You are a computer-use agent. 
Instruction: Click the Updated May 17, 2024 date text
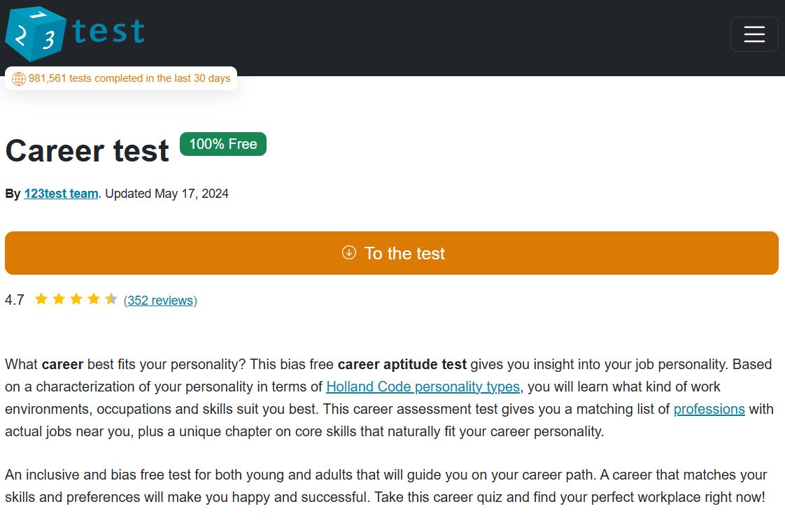click(x=167, y=194)
